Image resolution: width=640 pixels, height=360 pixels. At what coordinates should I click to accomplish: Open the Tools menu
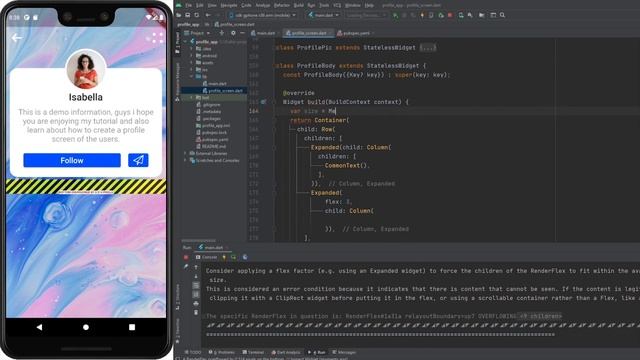tap(324, 5)
